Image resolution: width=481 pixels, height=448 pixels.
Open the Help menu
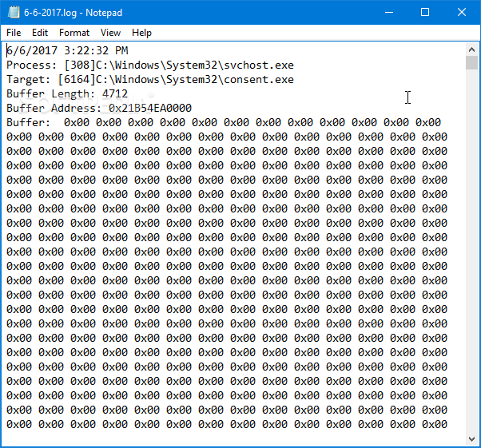141,33
